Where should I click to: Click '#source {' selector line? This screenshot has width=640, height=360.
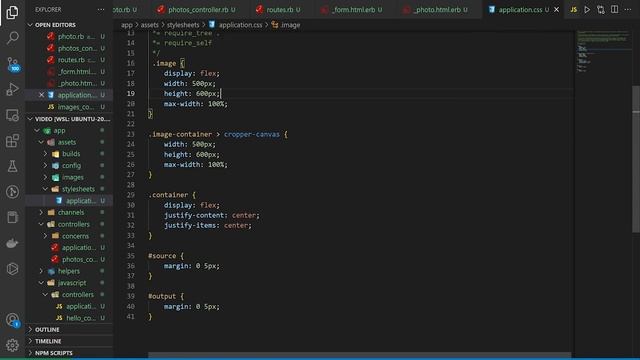pos(166,256)
